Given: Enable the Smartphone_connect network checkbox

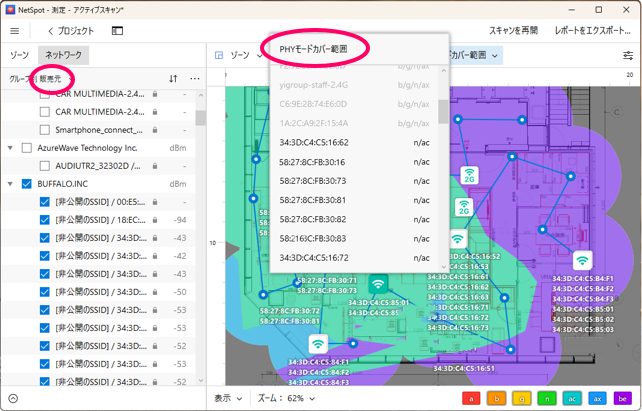Looking at the screenshot, I should click(x=44, y=129).
